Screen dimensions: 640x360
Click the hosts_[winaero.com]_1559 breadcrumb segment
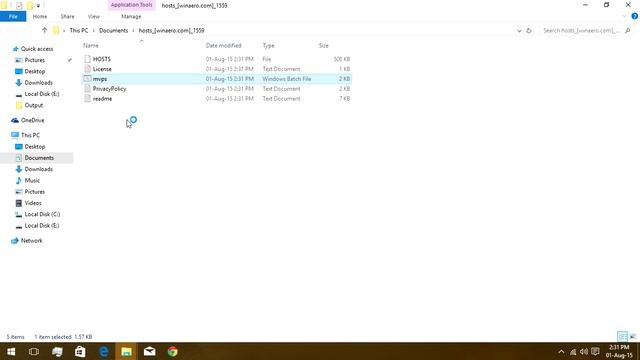[x=171, y=31]
